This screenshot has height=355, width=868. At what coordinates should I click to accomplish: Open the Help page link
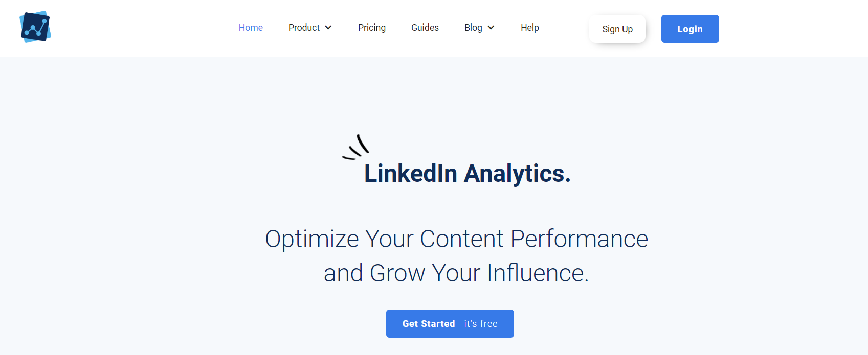pyautogui.click(x=530, y=28)
